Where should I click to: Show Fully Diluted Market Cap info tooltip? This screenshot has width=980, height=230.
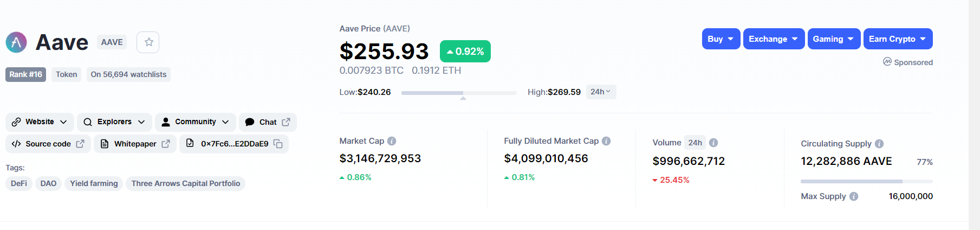pyautogui.click(x=606, y=141)
